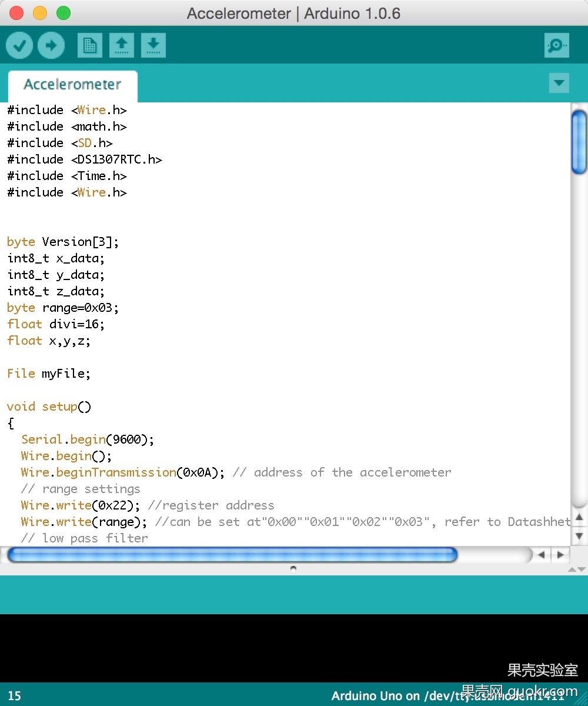Click the horizontal scrollbar left arrow

coord(542,555)
